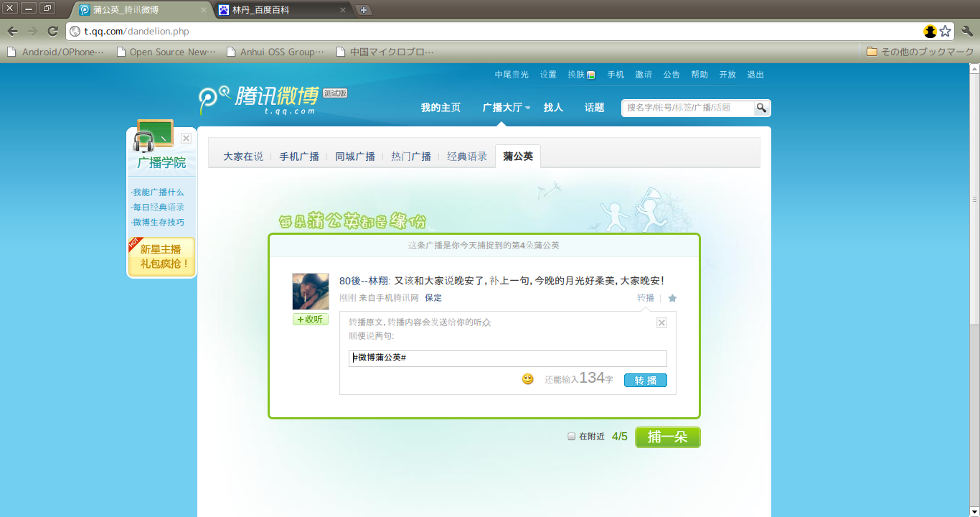The height and width of the screenshot is (517, 980).
Task: Open the 每日经典语录 sidebar link
Action: point(158,208)
